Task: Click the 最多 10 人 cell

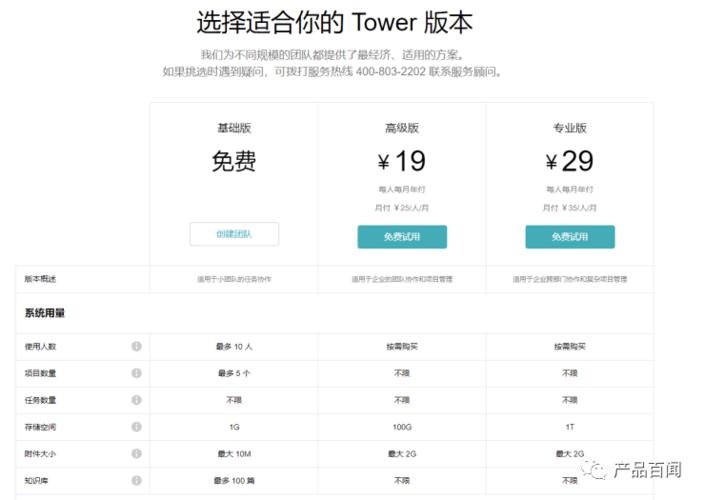Action: point(234,346)
